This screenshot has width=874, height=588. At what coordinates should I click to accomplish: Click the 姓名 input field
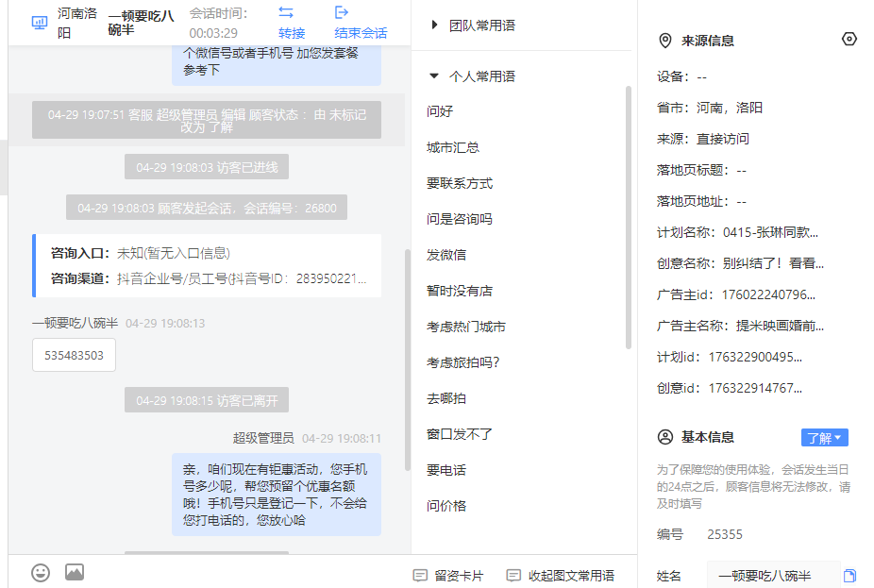click(x=773, y=575)
